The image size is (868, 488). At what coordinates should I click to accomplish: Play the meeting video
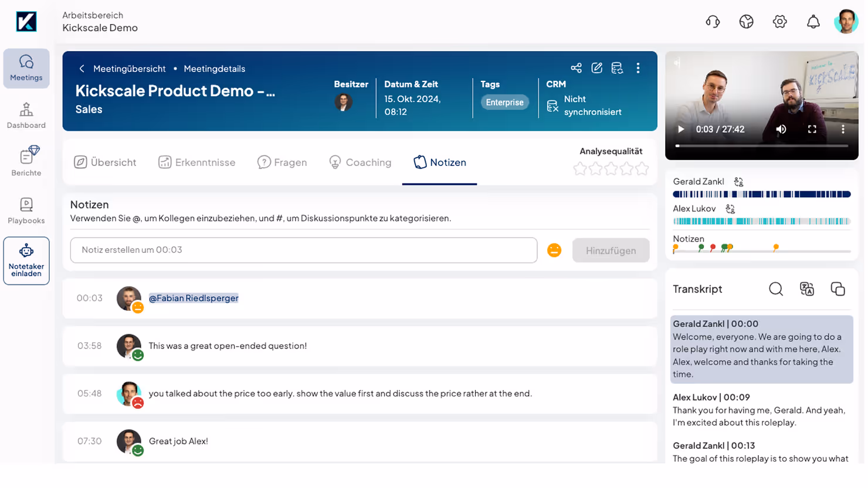click(x=681, y=129)
